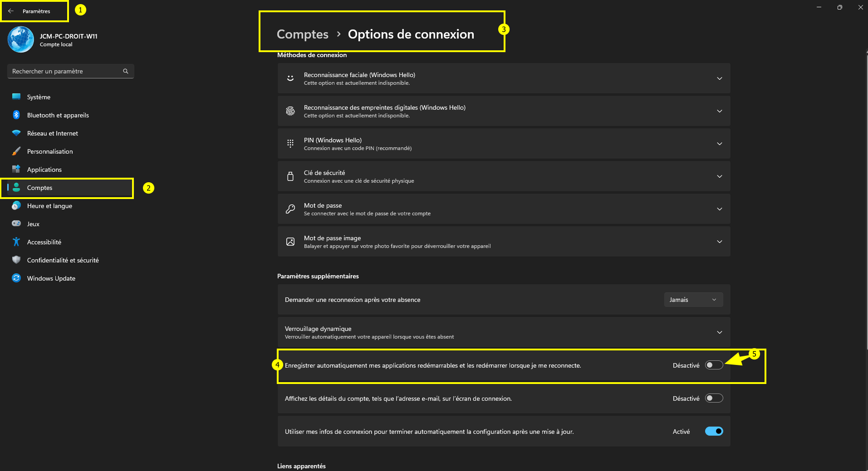The image size is (868, 471).
Task: Click the search magnifier icon
Action: coord(126,71)
